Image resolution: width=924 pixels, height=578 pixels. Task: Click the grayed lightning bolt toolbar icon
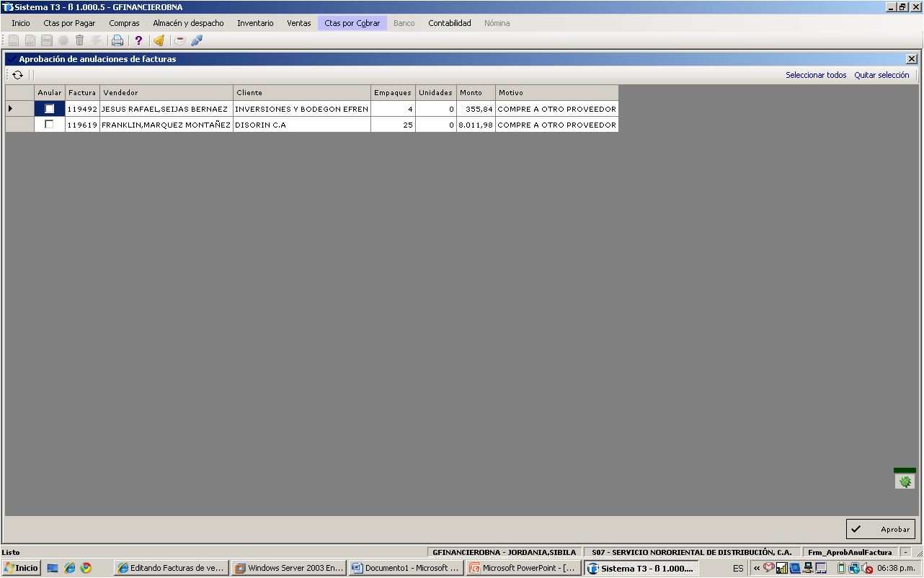(x=96, y=40)
